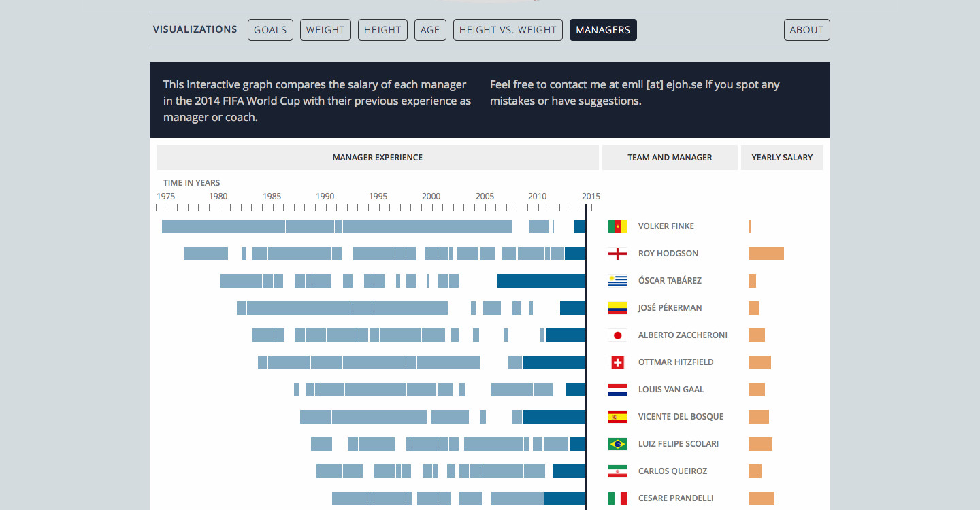The image size is (980, 510).
Task: Select Óscar Tabárez's dark blue current tenure bar
Action: [541, 281]
